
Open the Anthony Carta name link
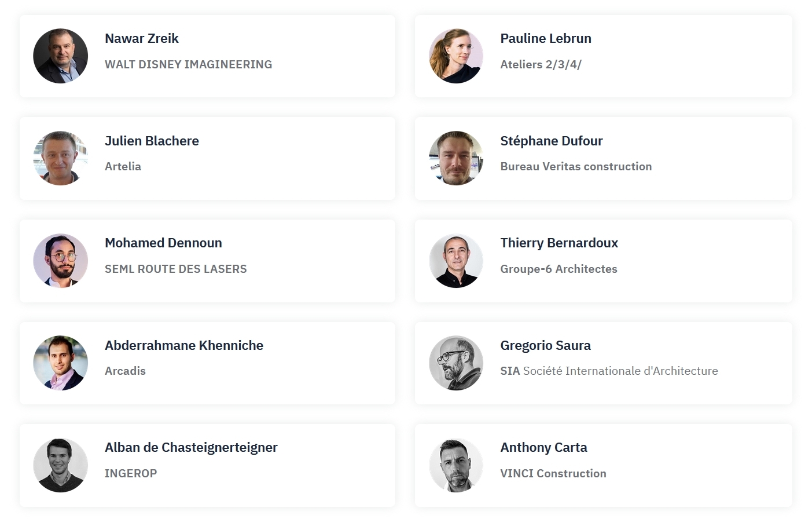click(x=543, y=448)
